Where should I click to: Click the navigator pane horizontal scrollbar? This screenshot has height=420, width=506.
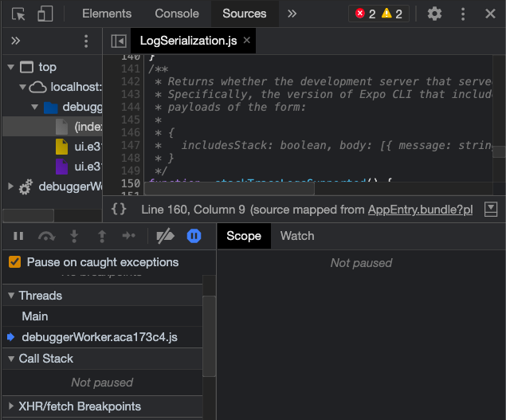(28, 216)
